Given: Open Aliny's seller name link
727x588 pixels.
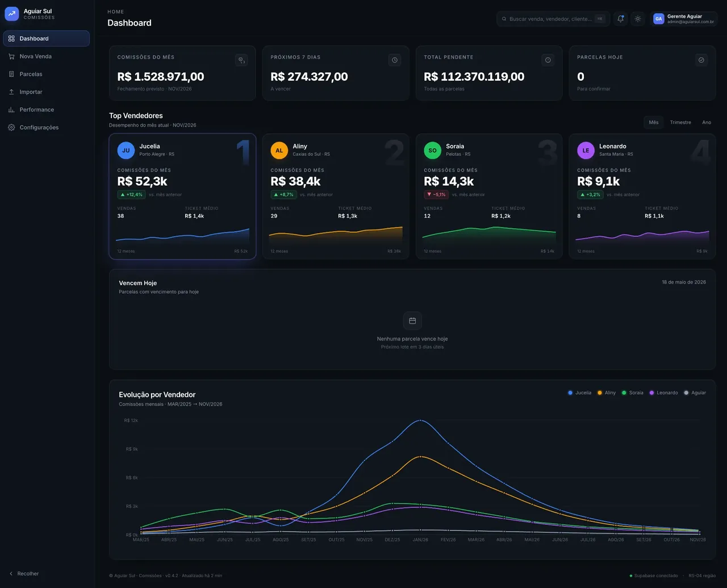Looking at the screenshot, I should [x=300, y=147].
